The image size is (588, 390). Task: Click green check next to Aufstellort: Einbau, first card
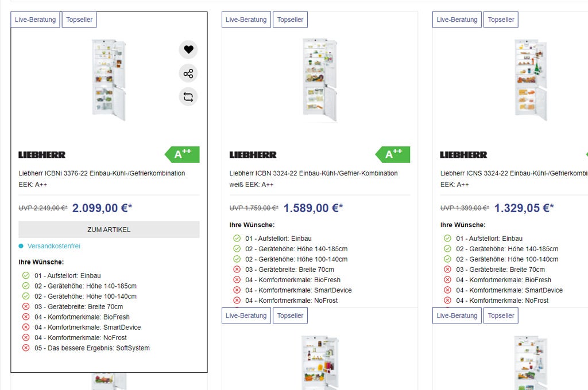26,275
